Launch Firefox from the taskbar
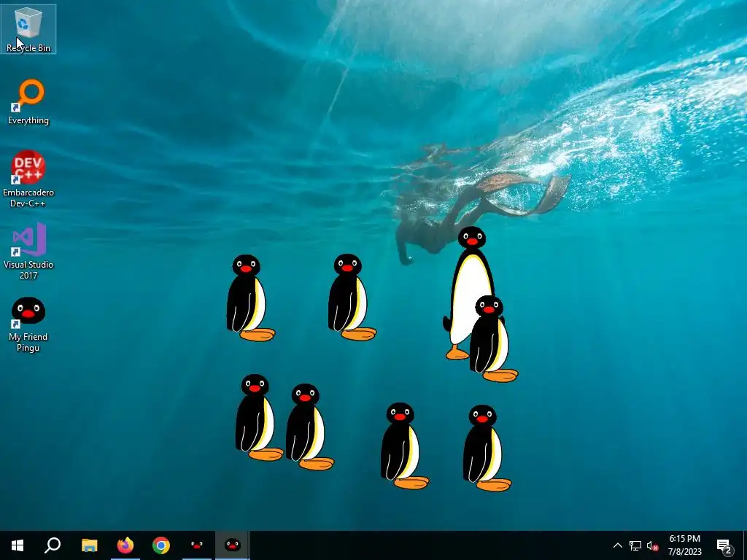Image resolution: width=747 pixels, height=560 pixels. pyautogui.click(x=125, y=545)
